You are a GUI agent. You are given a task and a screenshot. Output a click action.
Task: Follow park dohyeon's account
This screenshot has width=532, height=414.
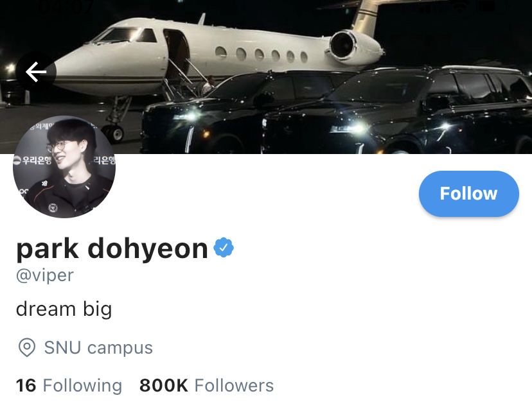[x=468, y=194]
